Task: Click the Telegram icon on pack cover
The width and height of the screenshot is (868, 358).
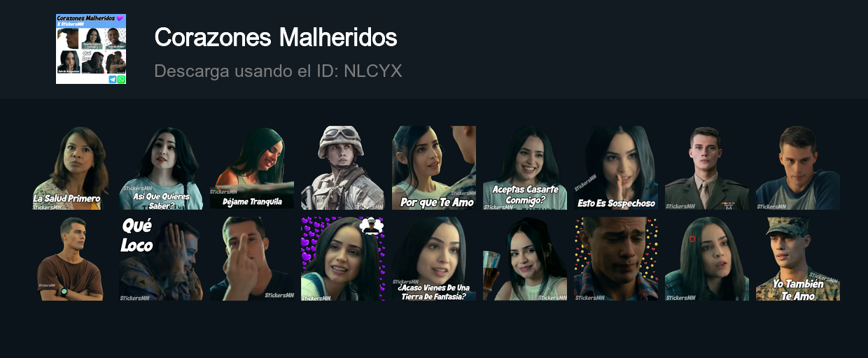Action: pyautogui.click(x=113, y=80)
